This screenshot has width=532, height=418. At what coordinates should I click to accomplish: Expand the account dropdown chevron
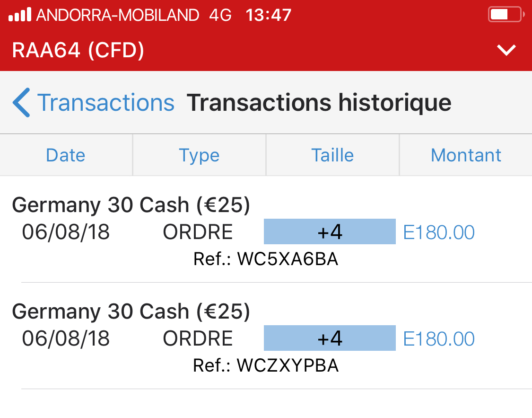[x=506, y=50]
